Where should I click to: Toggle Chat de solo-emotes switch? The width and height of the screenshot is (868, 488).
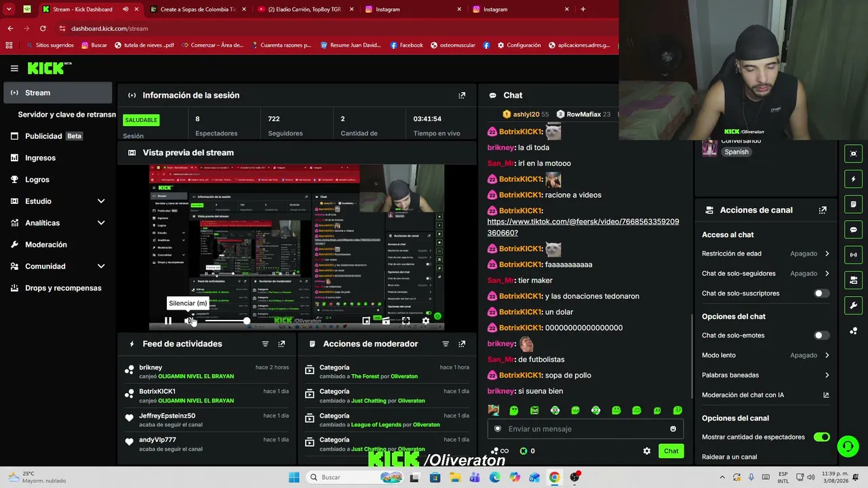(x=821, y=335)
